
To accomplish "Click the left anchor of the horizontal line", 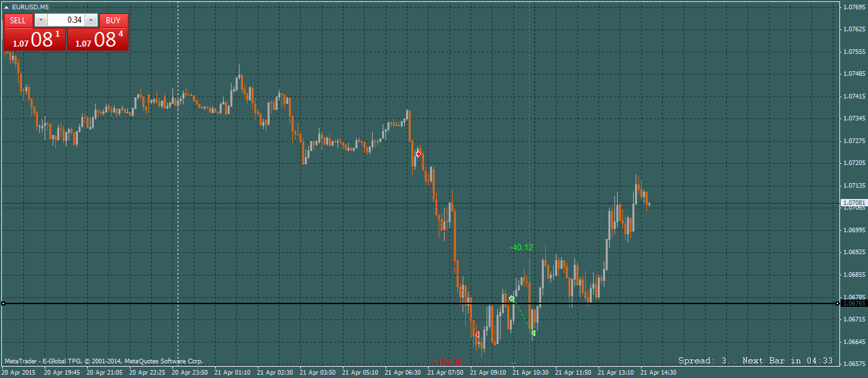I will [3, 303].
